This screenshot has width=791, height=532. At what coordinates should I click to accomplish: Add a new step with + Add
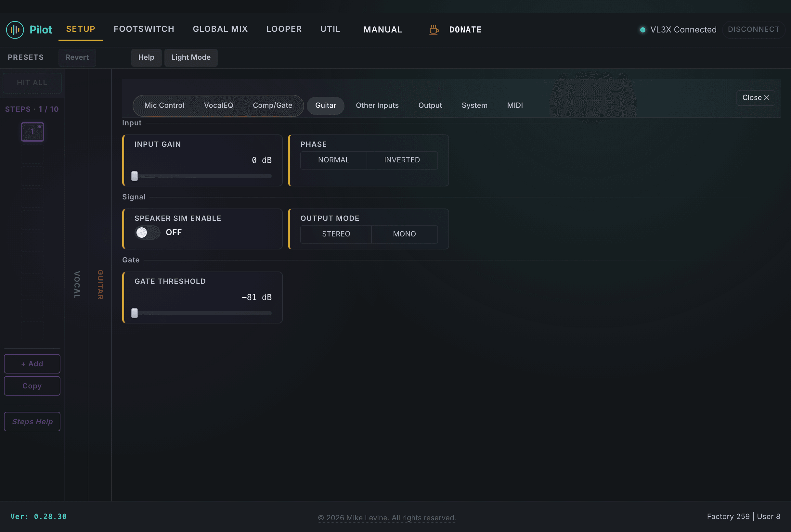click(x=32, y=364)
